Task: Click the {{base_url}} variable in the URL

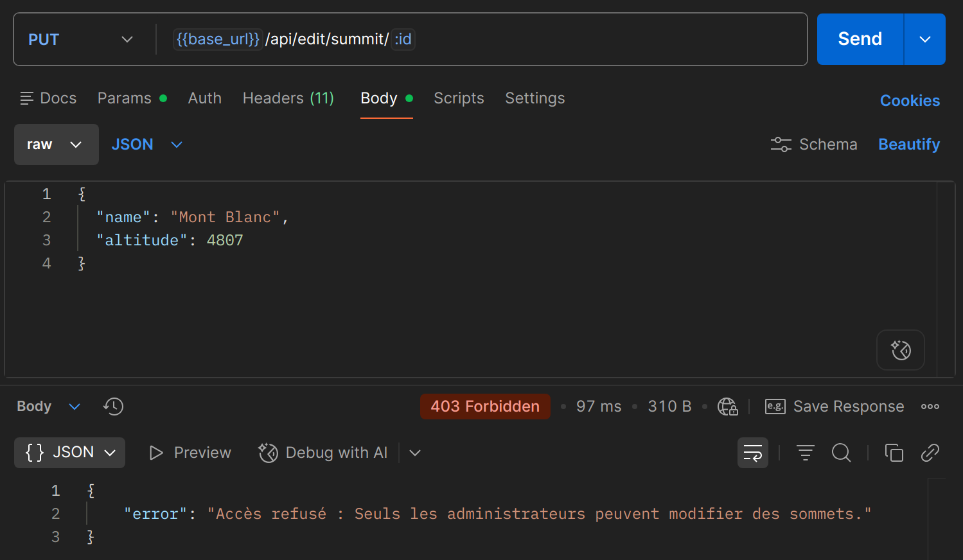Action: [x=218, y=39]
